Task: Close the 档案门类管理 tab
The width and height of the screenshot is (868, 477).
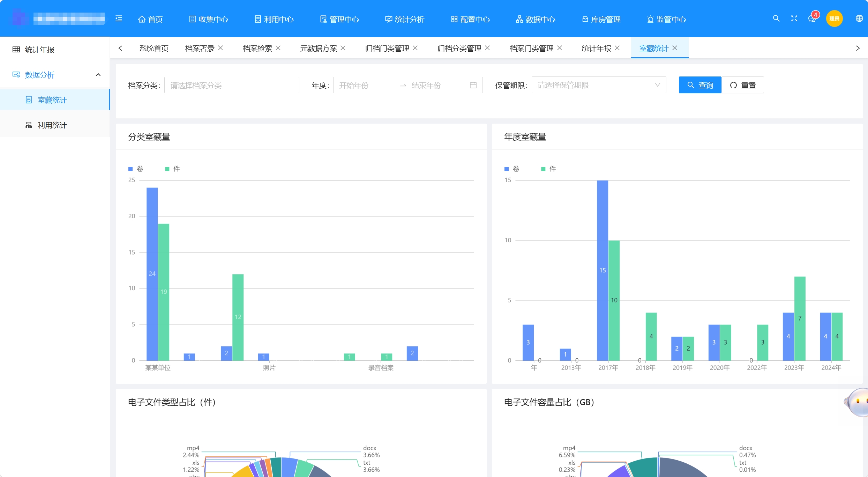Action: pos(560,48)
